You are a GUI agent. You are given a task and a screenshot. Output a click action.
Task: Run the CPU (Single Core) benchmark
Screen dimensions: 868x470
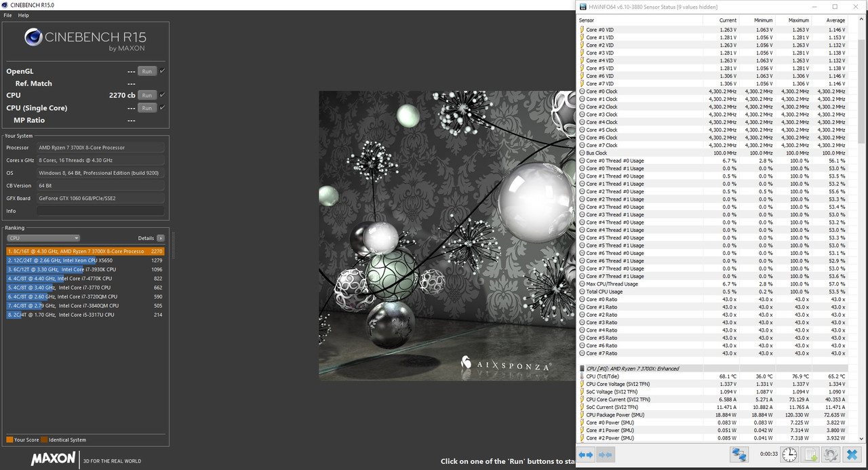click(146, 108)
